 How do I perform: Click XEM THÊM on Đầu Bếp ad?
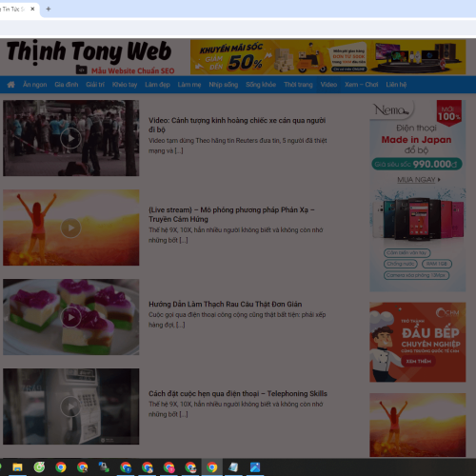[x=418, y=361]
